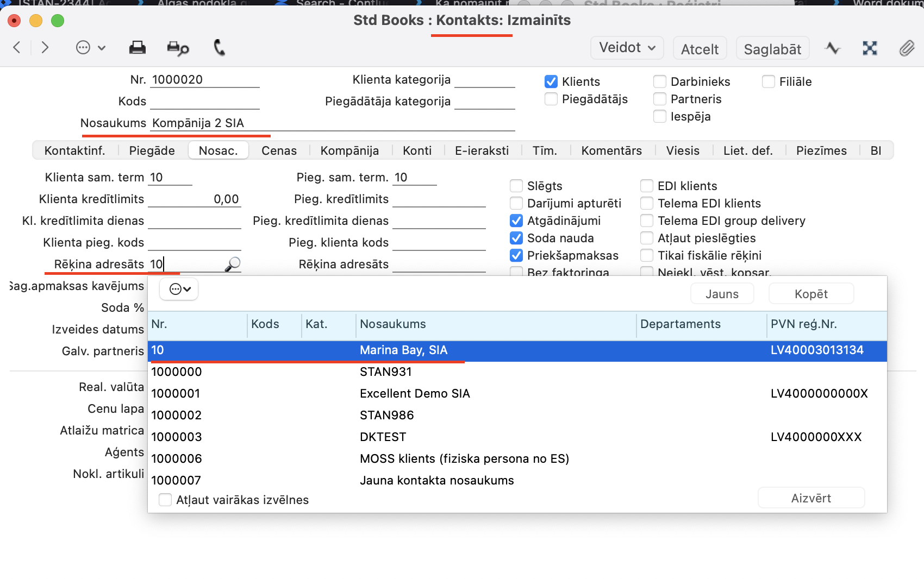The image size is (924, 579).
Task: Open the ellipsis menu in lookup popup
Action: coord(179,289)
